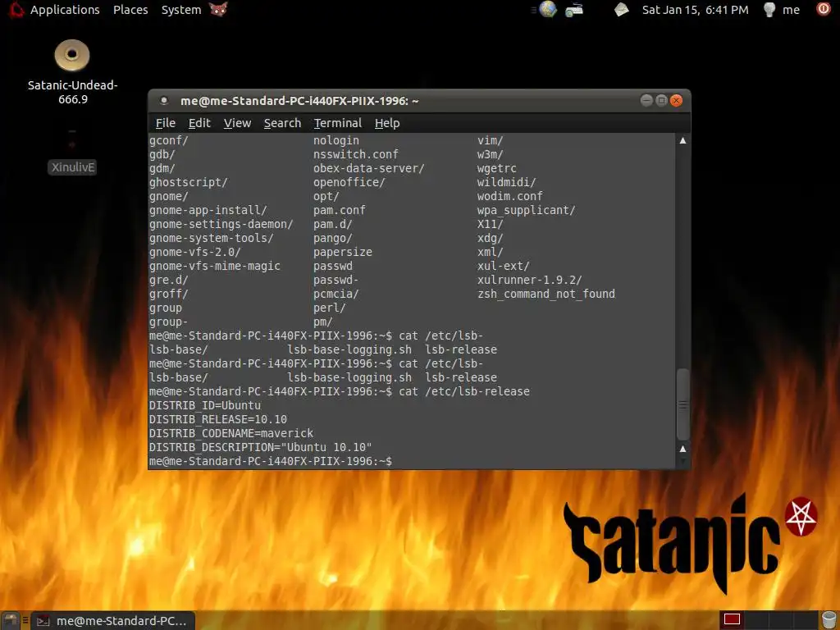This screenshot has height=630, width=840.
Task: Click the 'obex-data-server/' entry
Action: pyautogui.click(x=368, y=168)
